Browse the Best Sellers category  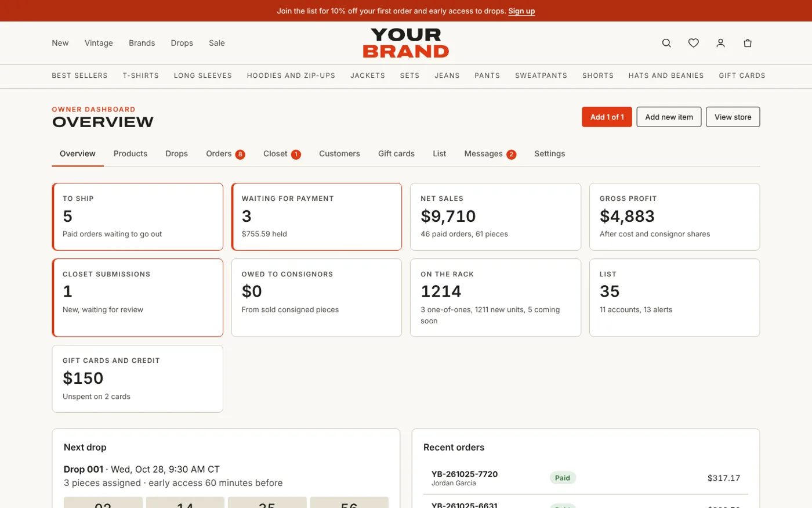point(79,75)
